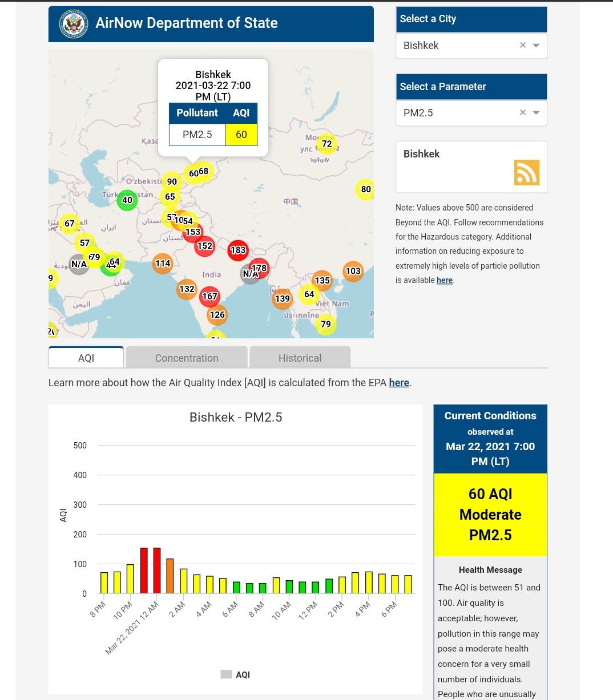Select the AQI tab

tap(86, 358)
